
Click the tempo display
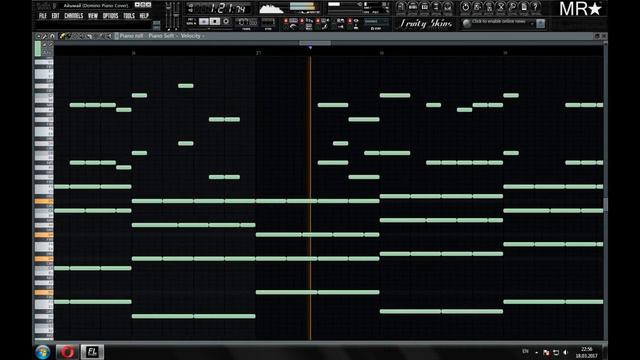click(x=246, y=22)
